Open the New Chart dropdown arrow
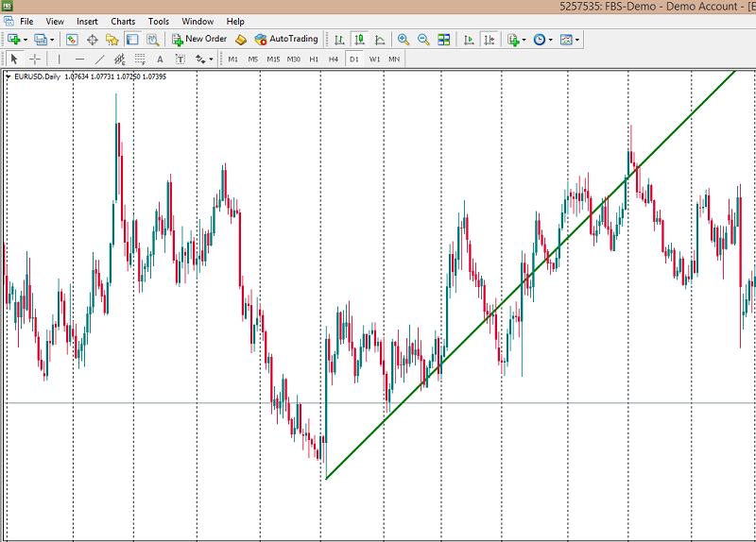The image size is (756, 542). [26, 40]
